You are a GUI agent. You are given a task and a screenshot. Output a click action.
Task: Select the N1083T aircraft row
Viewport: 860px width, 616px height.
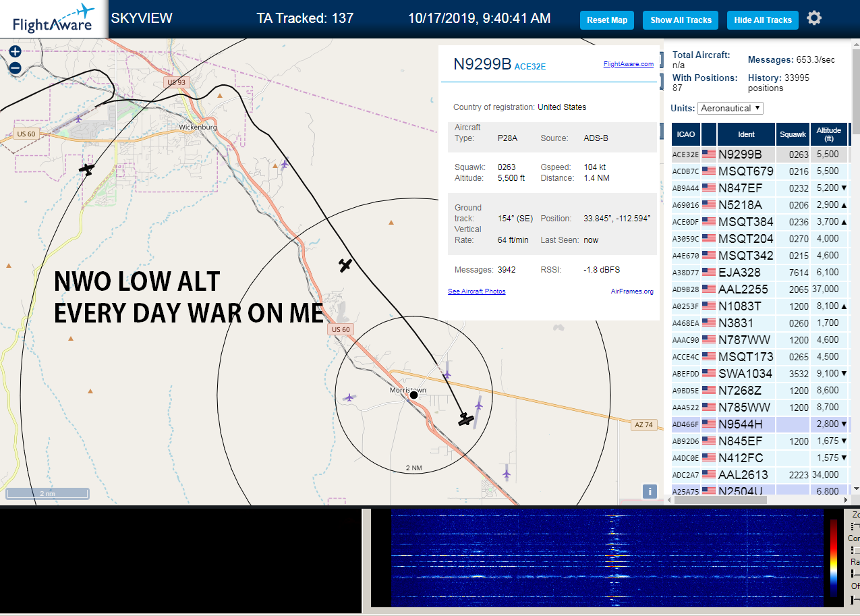point(760,306)
